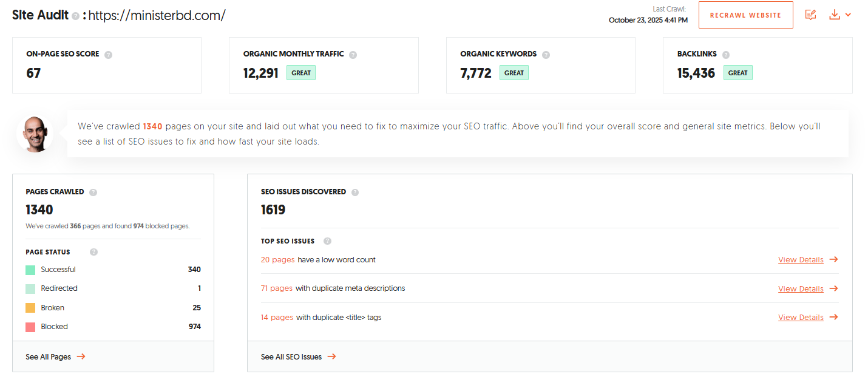Click the Backlinks help icon
The image size is (868, 385).
(726, 55)
